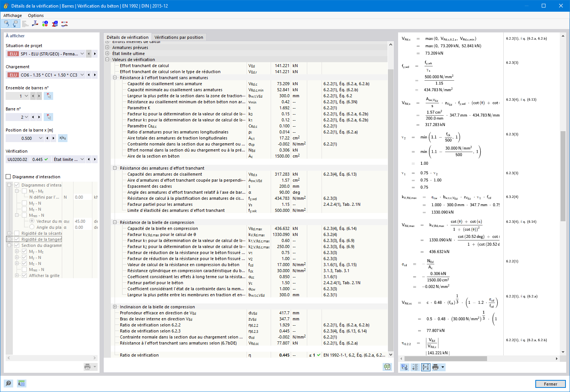The width and height of the screenshot is (570, 392).
Task: Pick member number graphically with cursor icon
Action: pos(48,117)
